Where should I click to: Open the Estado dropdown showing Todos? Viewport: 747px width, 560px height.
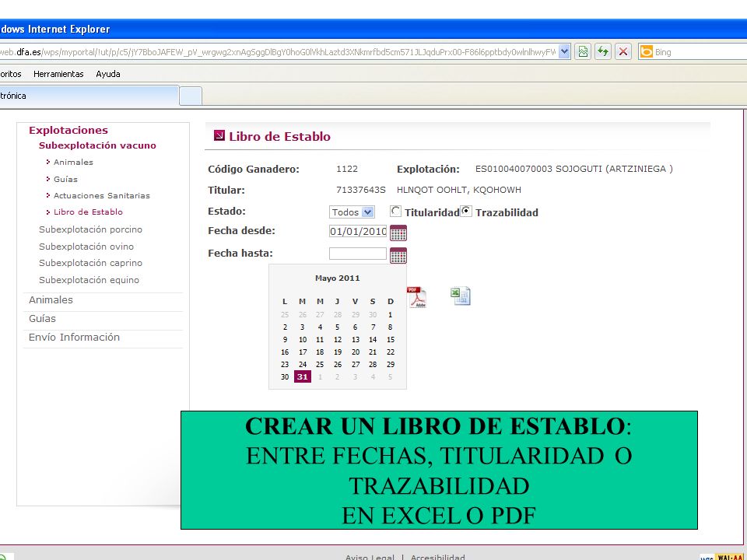pyautogui.click(x=352, y=212)
